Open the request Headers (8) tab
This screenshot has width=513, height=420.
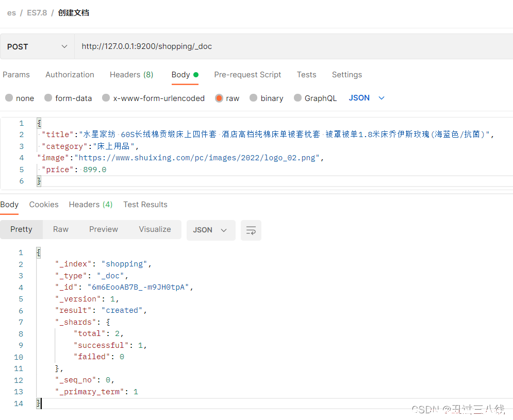131,75
